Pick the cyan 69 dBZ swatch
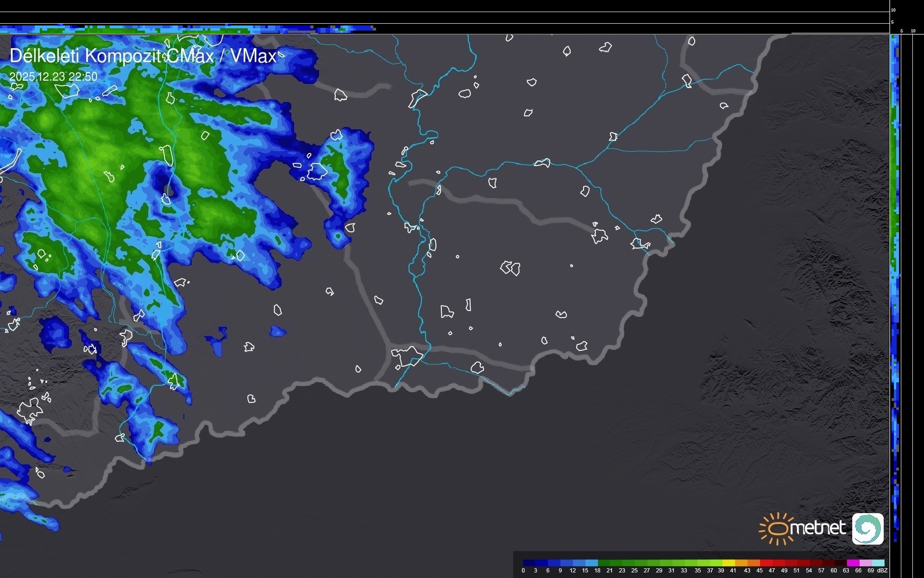 878,563
